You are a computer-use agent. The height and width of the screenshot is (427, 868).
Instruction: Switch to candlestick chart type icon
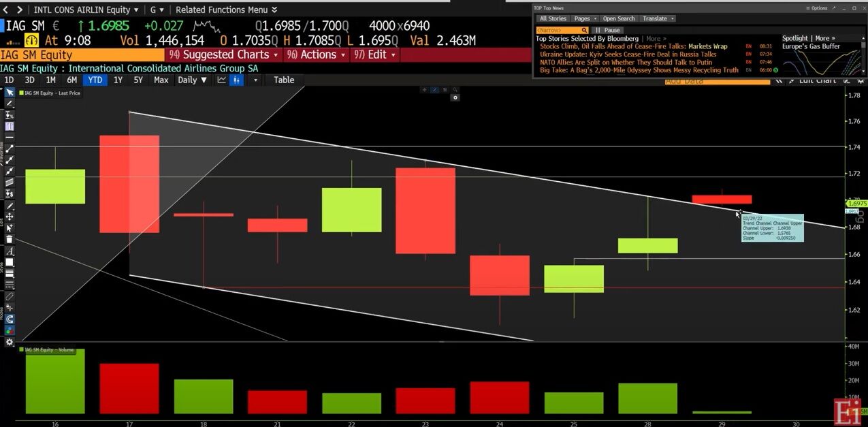236,80
